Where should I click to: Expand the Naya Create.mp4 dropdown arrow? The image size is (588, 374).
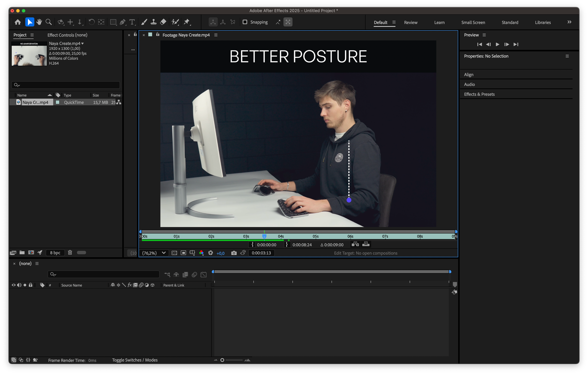point(82,43)
